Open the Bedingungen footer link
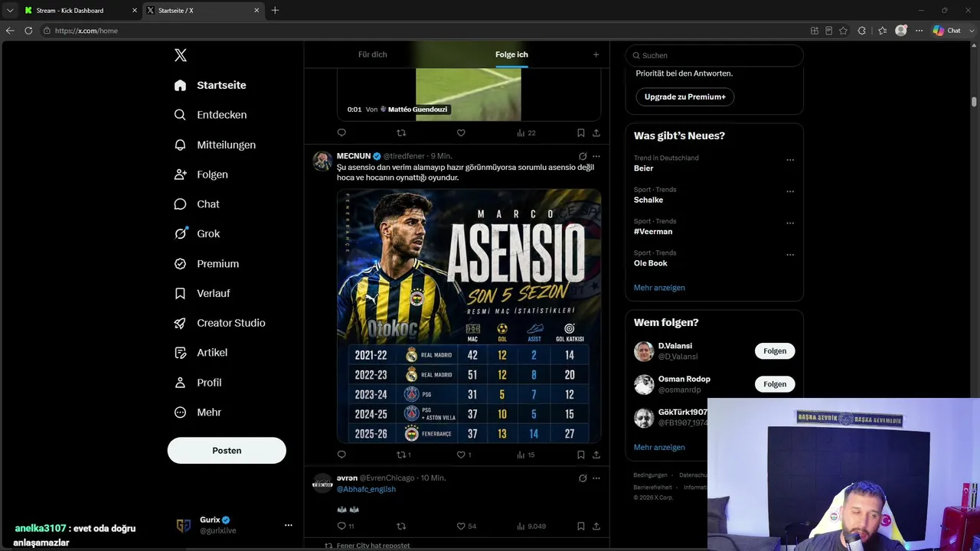 click(651, 475)
